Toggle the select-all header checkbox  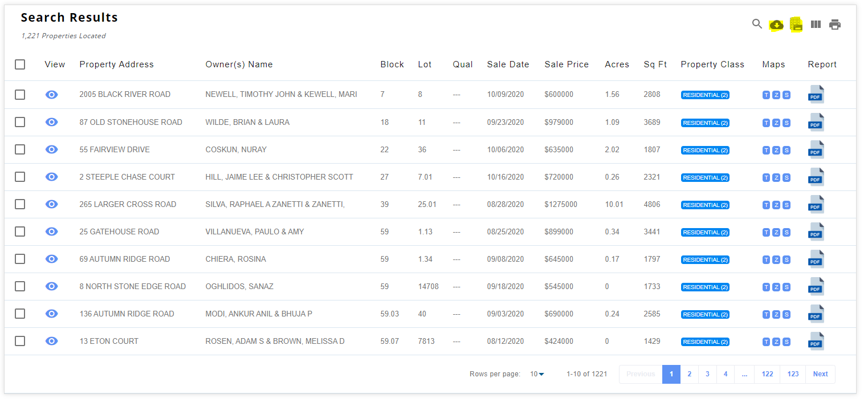[20, 64]
